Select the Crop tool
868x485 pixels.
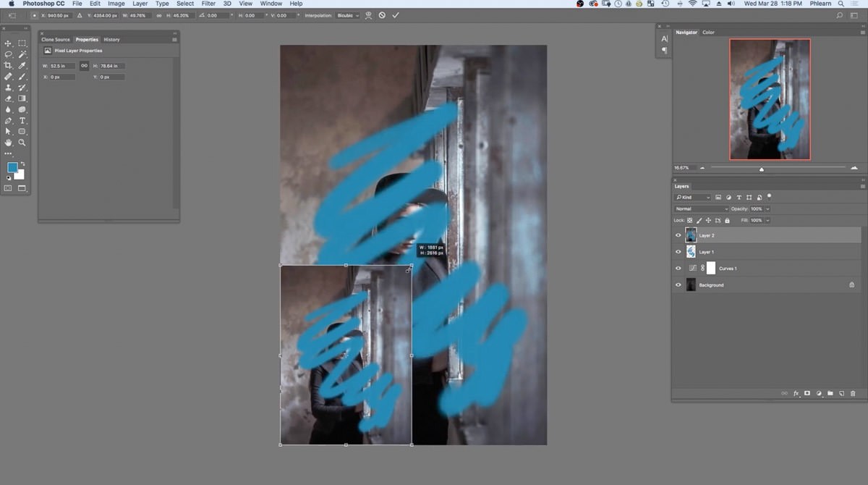tap(9, 65)
